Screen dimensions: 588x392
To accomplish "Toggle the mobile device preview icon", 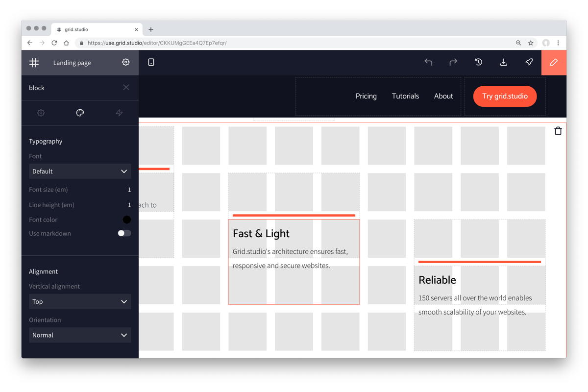I will click(151, 62).
